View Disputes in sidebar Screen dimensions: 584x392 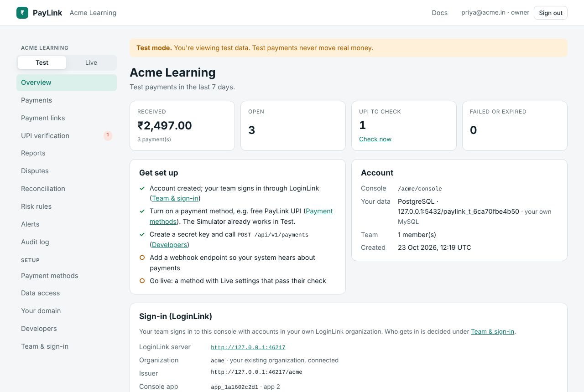[67, 171]
